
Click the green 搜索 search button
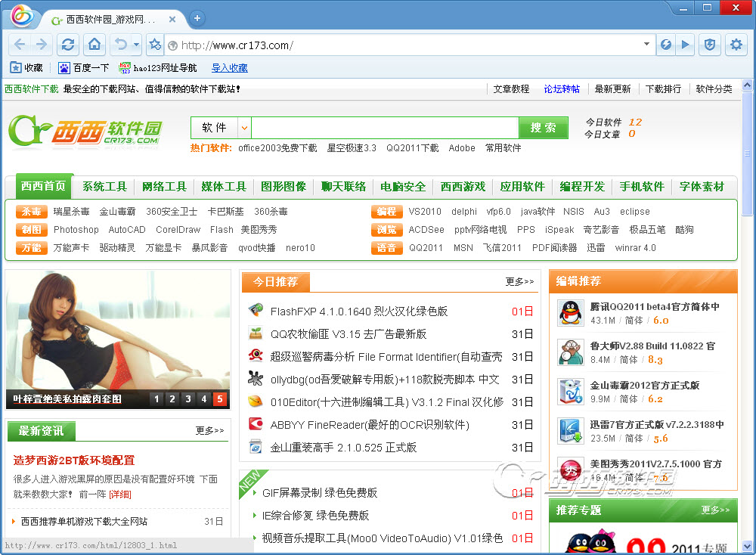click(x=544, y=128)
